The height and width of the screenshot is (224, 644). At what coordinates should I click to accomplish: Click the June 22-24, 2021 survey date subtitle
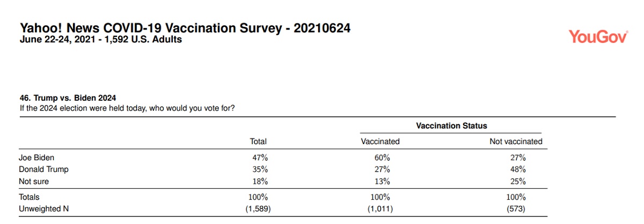click(101, 40)
